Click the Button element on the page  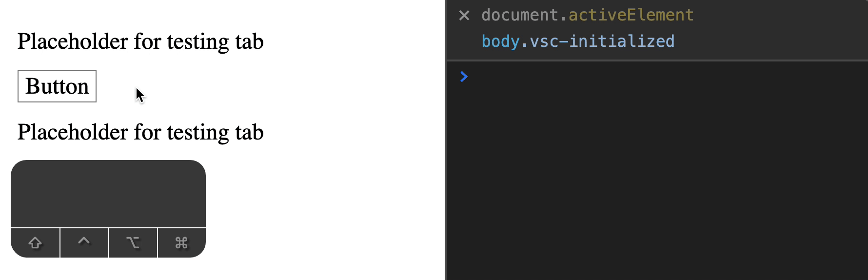click(57, 86)
